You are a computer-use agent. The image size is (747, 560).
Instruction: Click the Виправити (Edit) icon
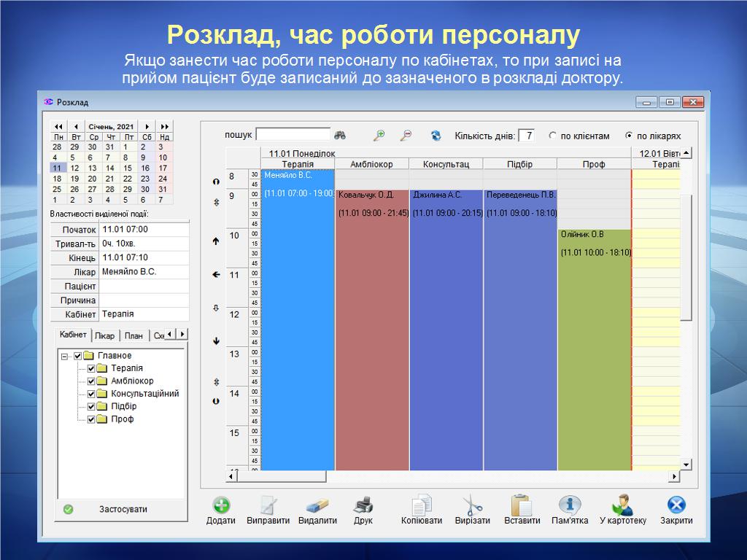(268, 505)
